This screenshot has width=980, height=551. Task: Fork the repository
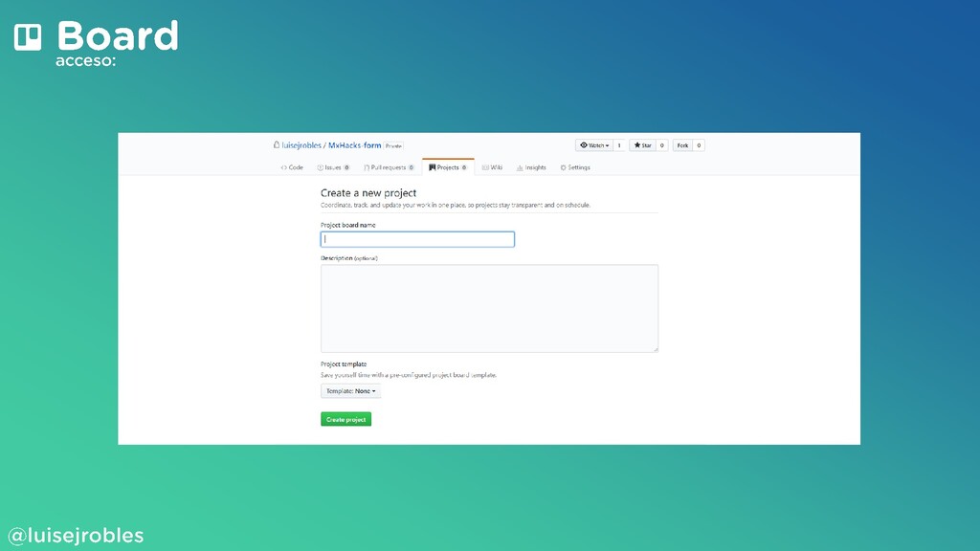pos(682,145)
